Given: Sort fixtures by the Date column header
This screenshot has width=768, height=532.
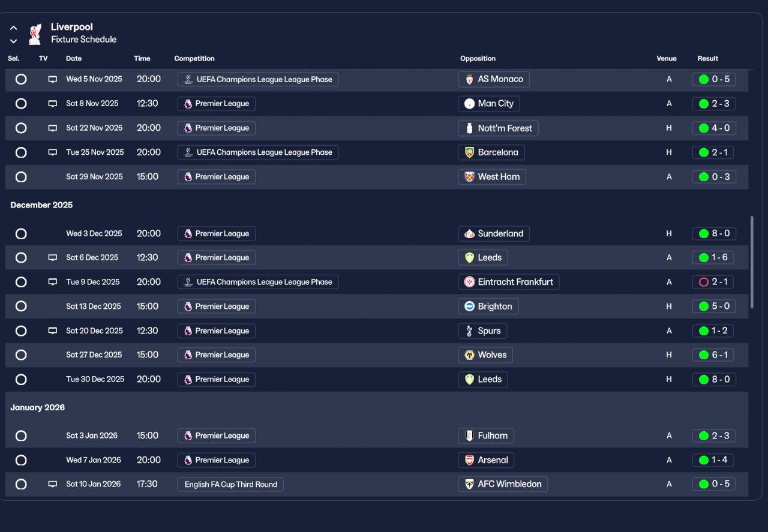Looking at the screenshot, I should pyautogui.click(x=74, y=59).
